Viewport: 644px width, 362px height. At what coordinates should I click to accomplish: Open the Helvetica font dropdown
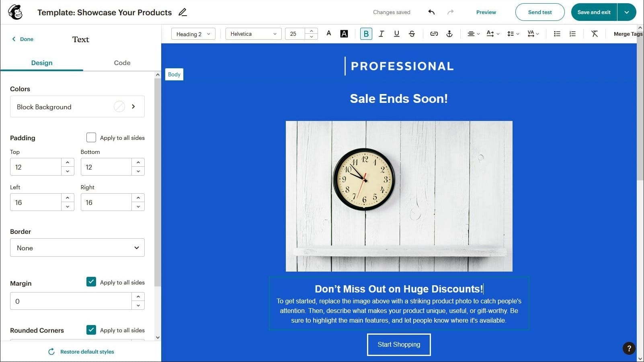253,34
